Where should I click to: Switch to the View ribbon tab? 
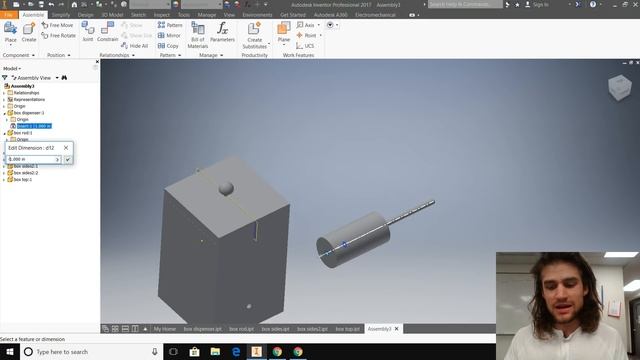pos(229,15)
